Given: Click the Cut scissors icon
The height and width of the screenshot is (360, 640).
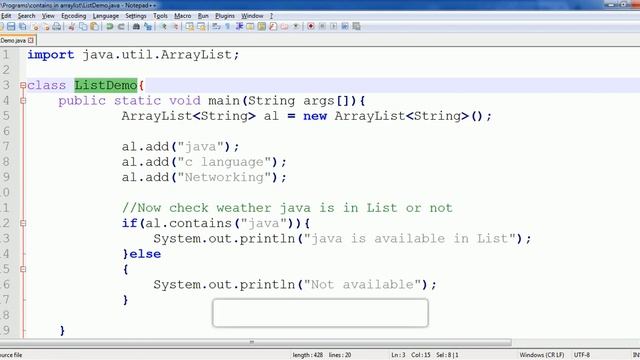Looking at the screenshot, I should [72, 27].
